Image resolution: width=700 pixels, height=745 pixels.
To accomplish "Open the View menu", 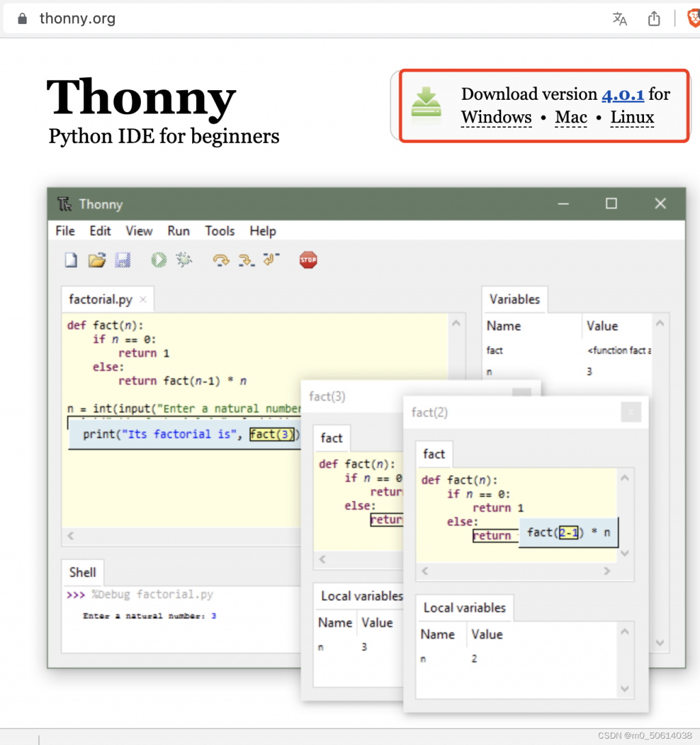I will point(139,231).
